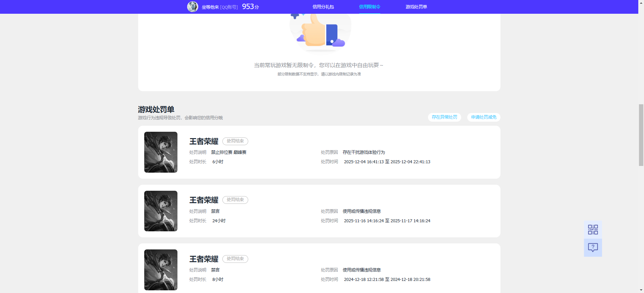Click the time range starting 2025-12-04 16:41:13
Image resolution: width=644 pixels, height=293 pixels.
click(x=387, y=162)
